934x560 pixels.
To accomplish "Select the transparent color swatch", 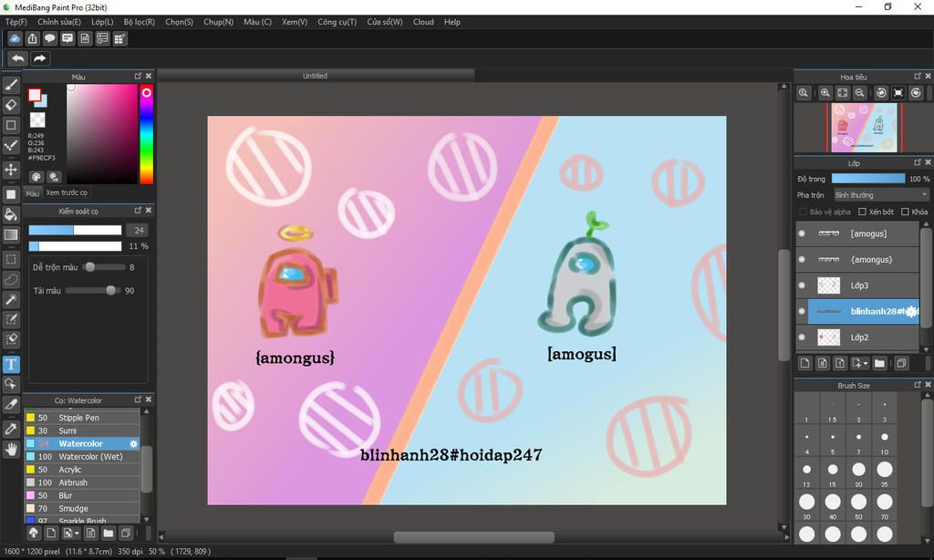I will (x=37, y=120).
